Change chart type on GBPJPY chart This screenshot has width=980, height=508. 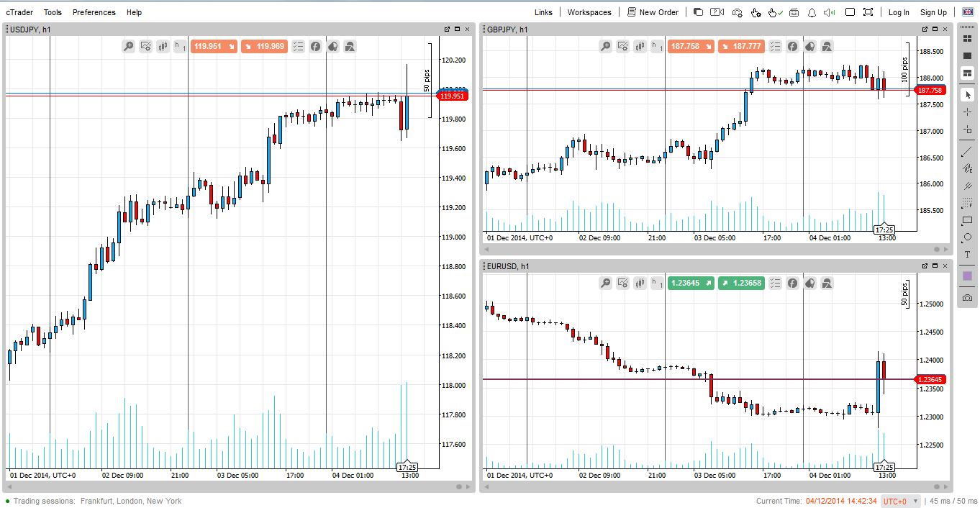tap(640, 46)
